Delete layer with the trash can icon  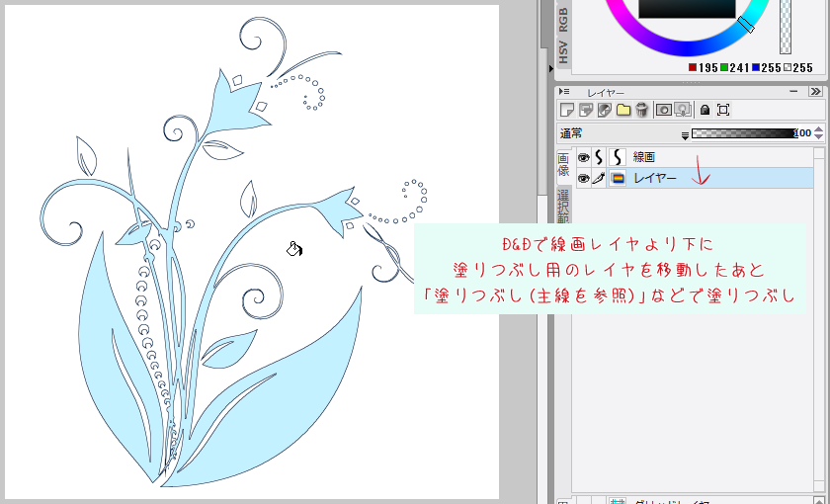pyautogui.click(x=642, y=110)
